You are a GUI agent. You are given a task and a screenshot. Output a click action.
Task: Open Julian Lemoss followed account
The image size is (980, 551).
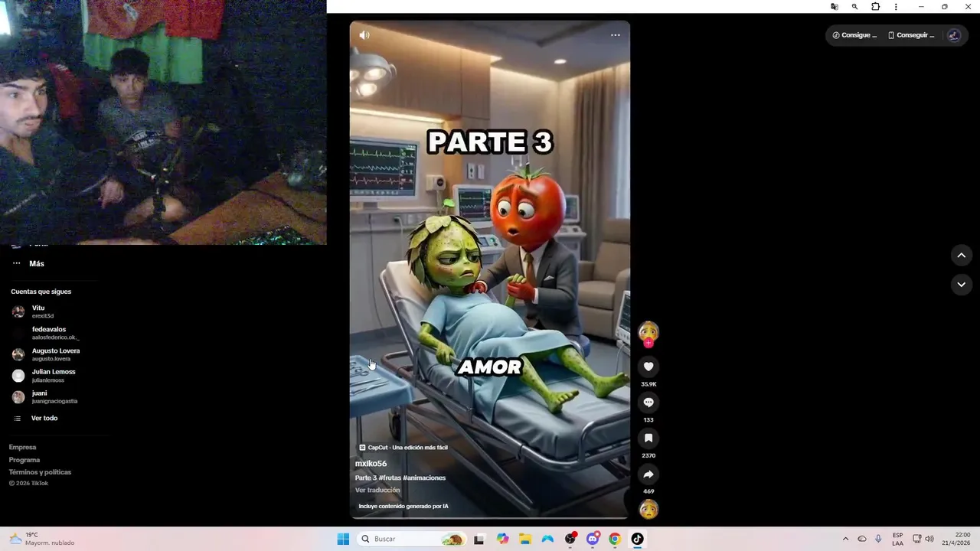(44, 376)
